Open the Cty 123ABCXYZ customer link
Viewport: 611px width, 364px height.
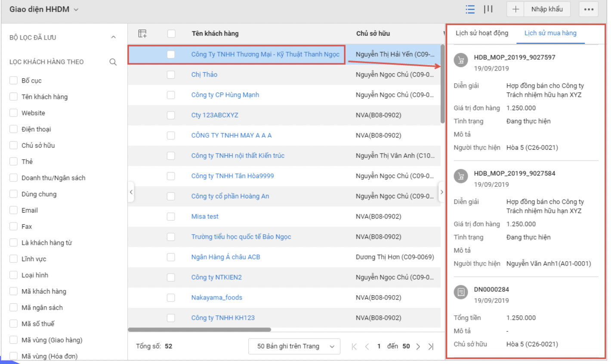(215, 115)
